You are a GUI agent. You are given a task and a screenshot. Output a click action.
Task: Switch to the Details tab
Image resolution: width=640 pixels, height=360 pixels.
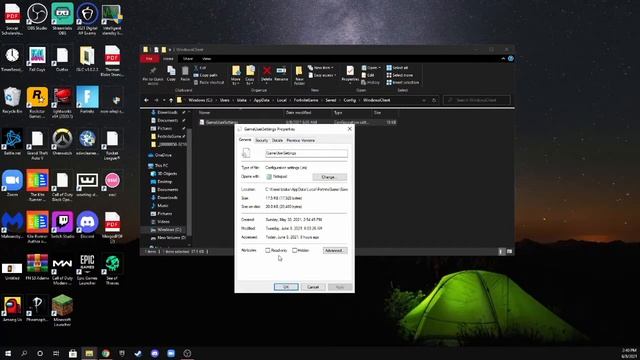(x=278, y=140)
